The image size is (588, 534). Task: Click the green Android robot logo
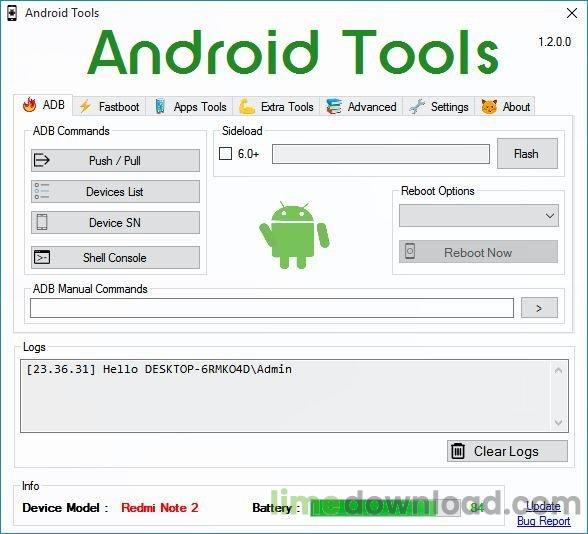(294, 235)
